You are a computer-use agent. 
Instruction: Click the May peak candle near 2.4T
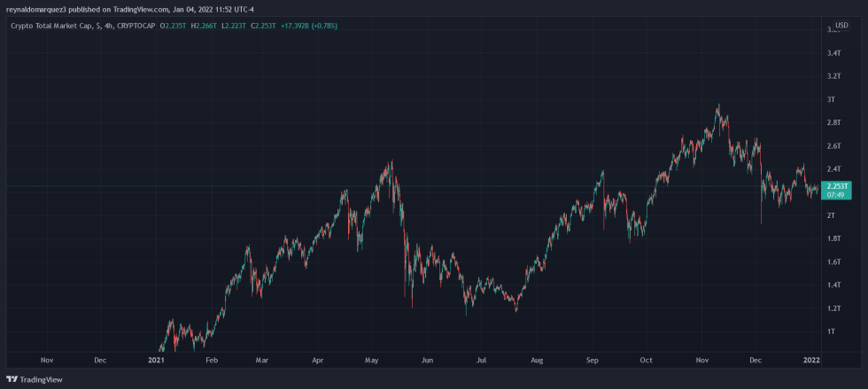point(391,167)
